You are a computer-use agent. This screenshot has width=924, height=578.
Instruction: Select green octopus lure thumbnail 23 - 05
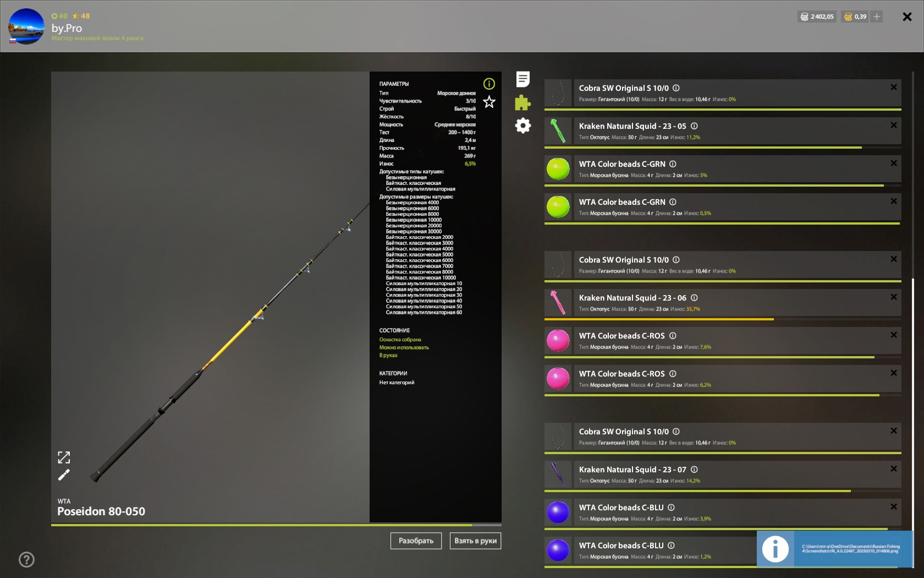(558, 131)
